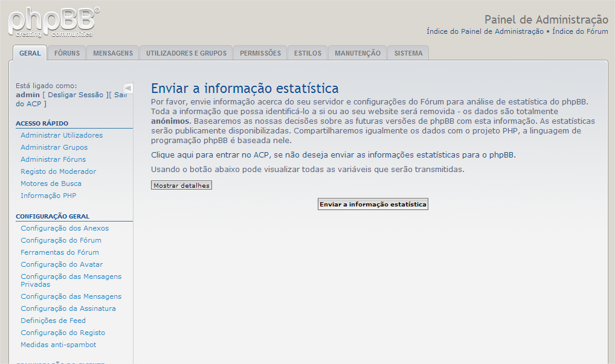
Task: Open the Manutenção tab
Action: tap(358, 53)
